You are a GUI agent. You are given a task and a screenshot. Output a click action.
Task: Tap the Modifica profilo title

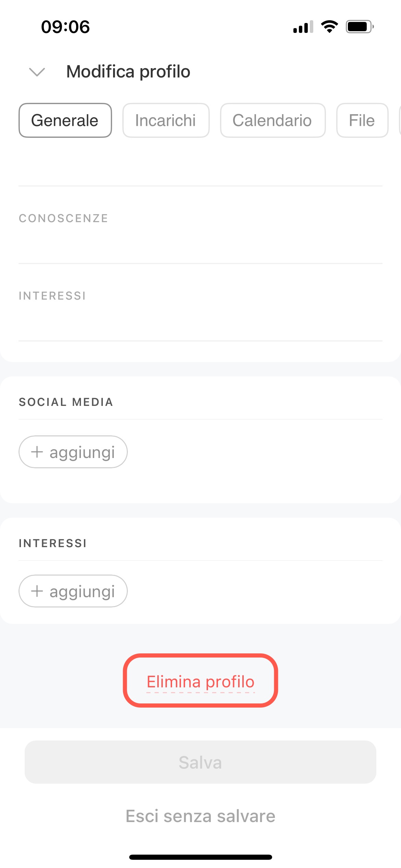pos(128,72)
